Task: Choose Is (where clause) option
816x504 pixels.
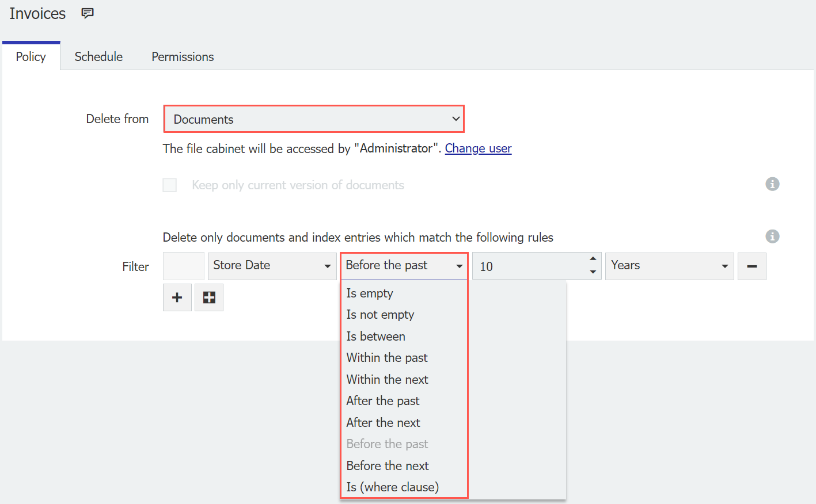Action: coord(392,487)
